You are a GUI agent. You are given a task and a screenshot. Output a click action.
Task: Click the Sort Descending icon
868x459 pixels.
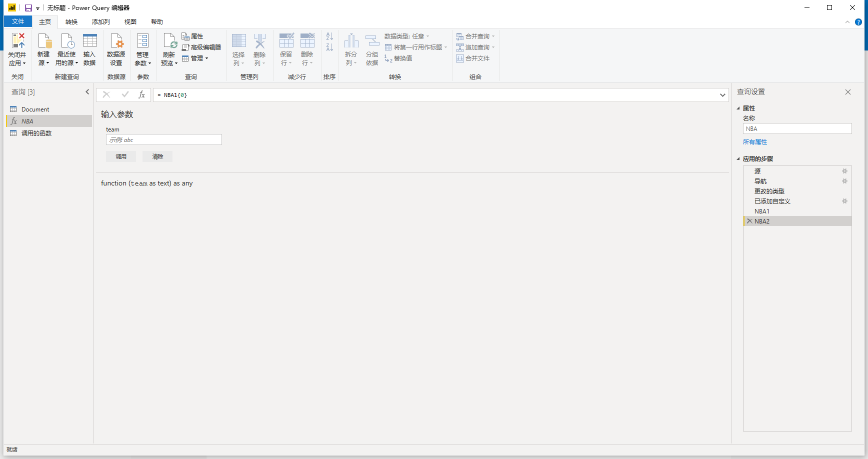[x=329, y=47]
